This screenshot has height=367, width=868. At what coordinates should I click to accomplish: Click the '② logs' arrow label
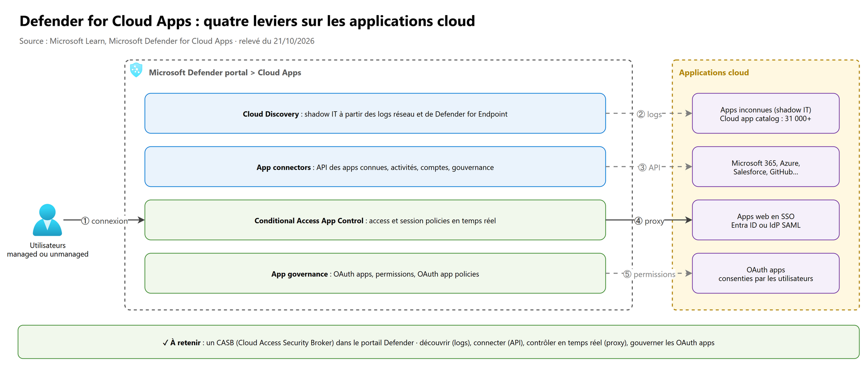(649, 114)
